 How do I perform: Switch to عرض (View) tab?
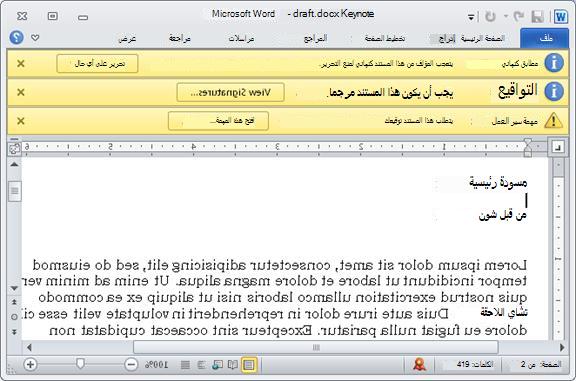[127, 39]
